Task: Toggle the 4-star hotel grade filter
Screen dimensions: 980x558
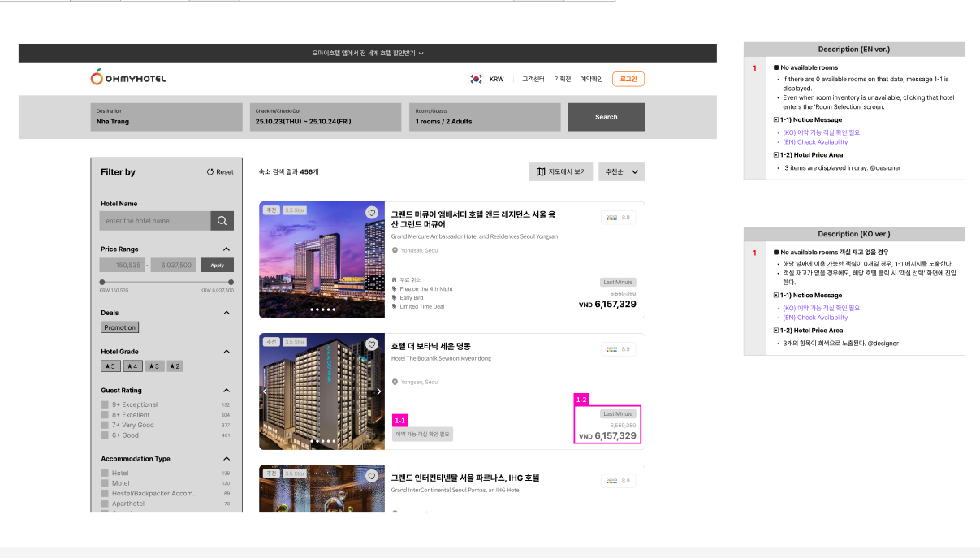Action: [133, 366]
